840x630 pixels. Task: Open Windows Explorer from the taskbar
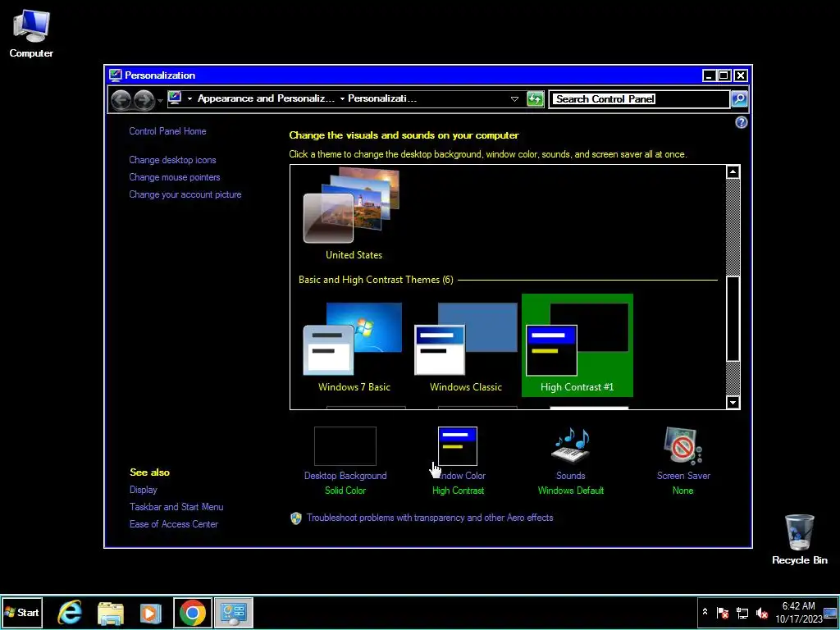tap(111, 612)
